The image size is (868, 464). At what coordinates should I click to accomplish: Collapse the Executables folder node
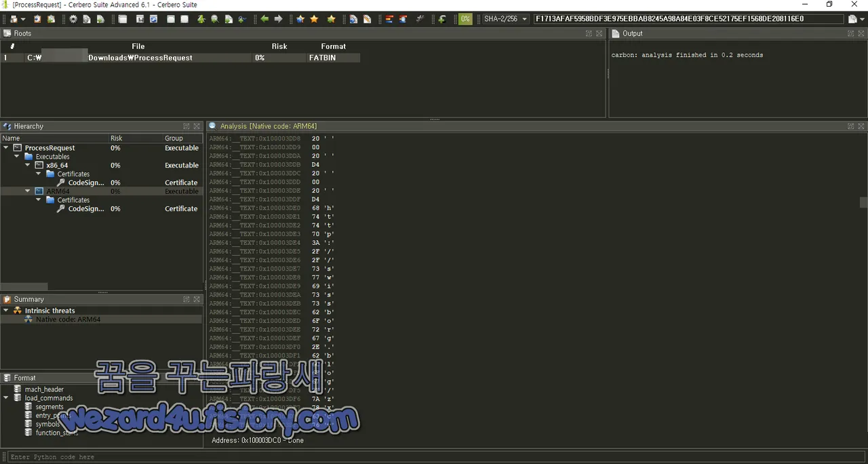(x=17, y=157)
